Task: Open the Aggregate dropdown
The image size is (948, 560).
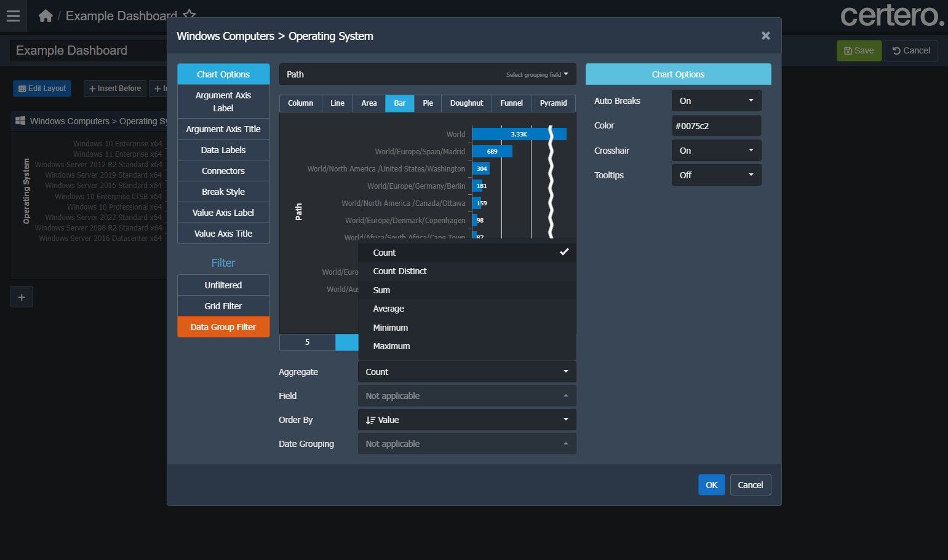Action: (x=466, y=372)
